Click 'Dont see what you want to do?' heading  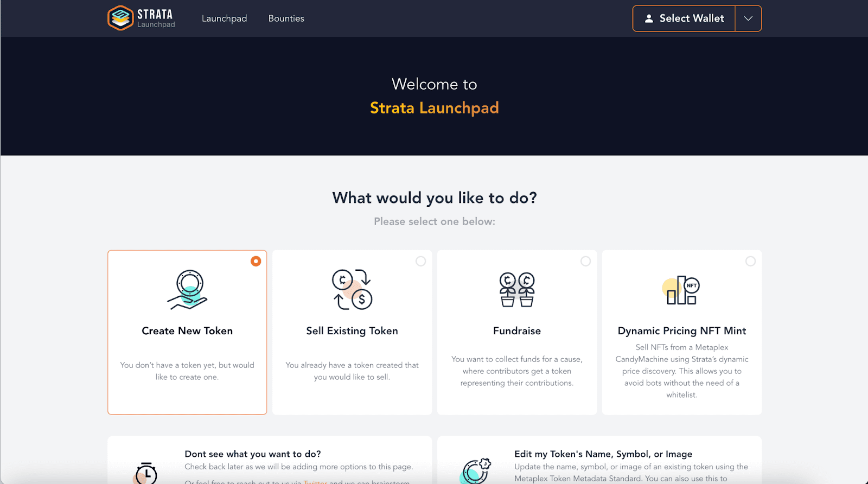[x=253, y=454]
